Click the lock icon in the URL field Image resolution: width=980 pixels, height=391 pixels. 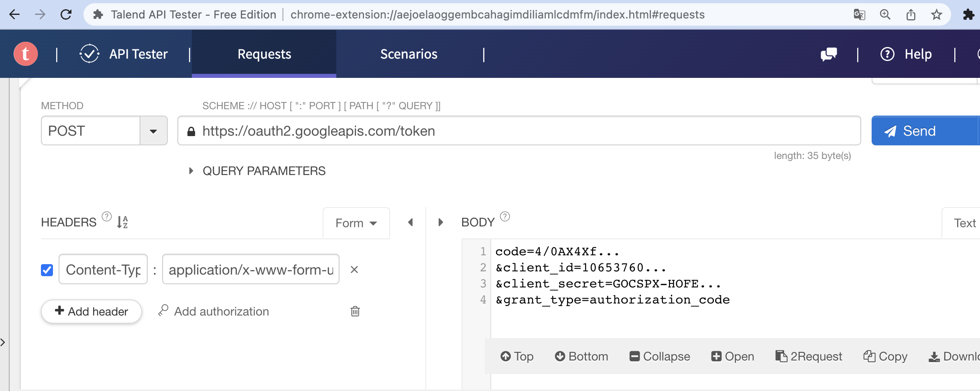point(191,131)
